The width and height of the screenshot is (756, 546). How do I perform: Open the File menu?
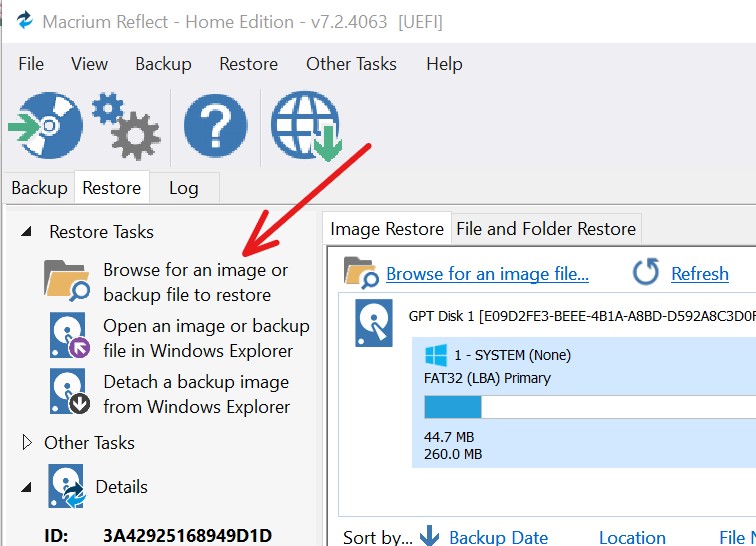(31, 64)
